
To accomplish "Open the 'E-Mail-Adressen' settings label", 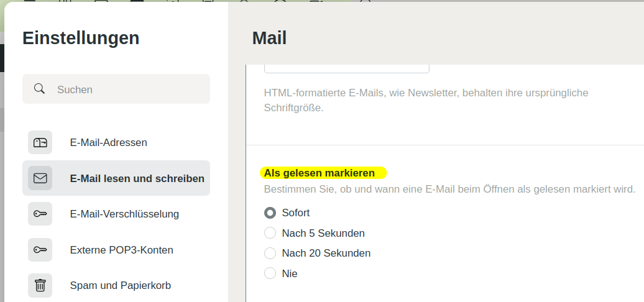I will click(108, 142).
